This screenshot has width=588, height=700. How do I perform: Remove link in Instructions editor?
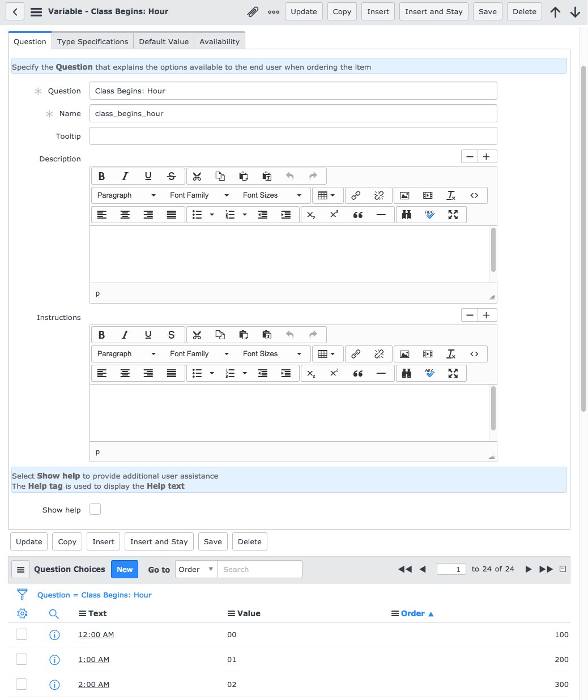point(379,354)
